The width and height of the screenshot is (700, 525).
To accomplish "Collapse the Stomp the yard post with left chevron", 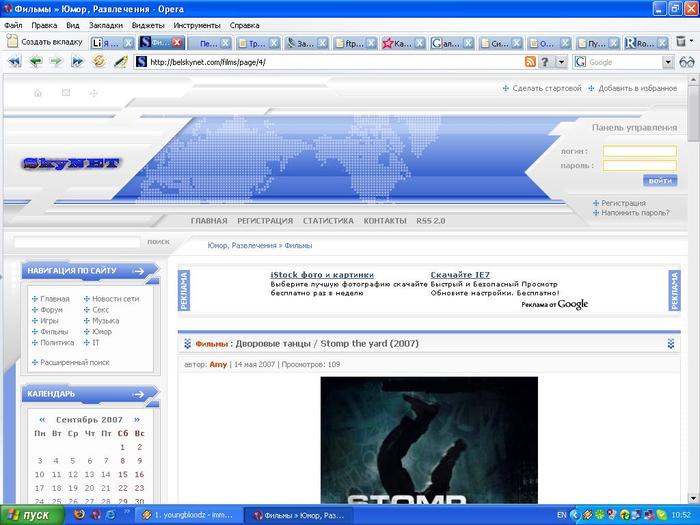I will [188, 344].
